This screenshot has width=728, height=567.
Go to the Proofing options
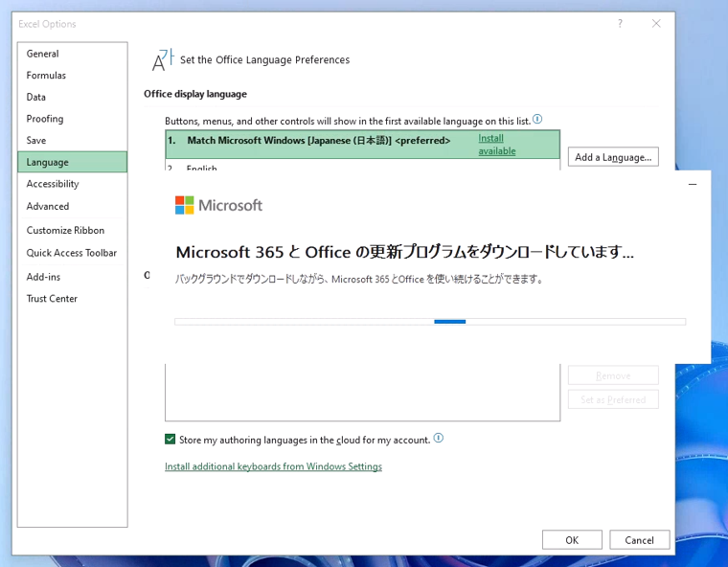tap(73, 119)
